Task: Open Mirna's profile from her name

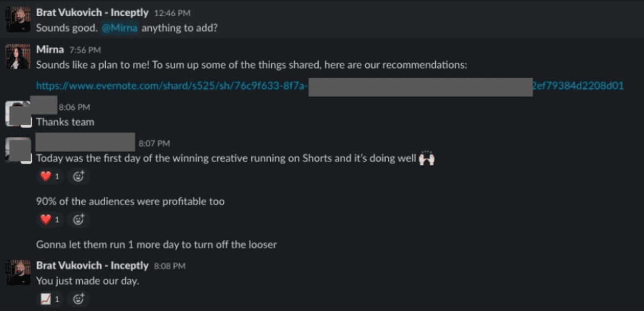Action: 50,50
